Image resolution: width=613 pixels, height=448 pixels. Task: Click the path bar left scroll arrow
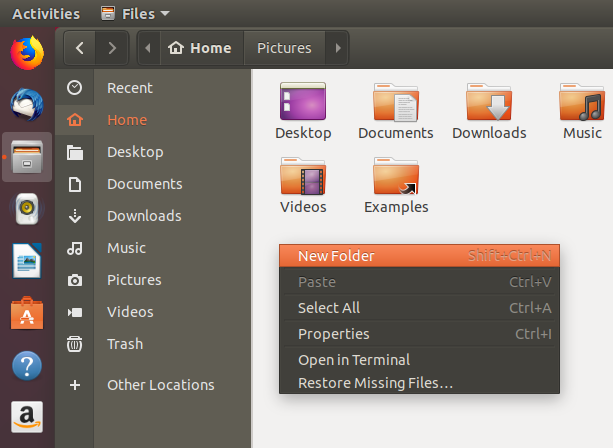pos(148,48)
